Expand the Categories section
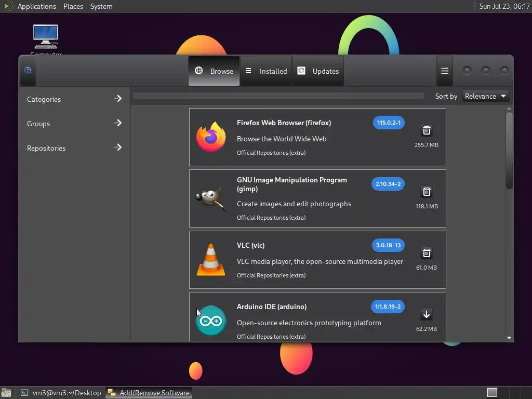532x399 pixels. 74,99
